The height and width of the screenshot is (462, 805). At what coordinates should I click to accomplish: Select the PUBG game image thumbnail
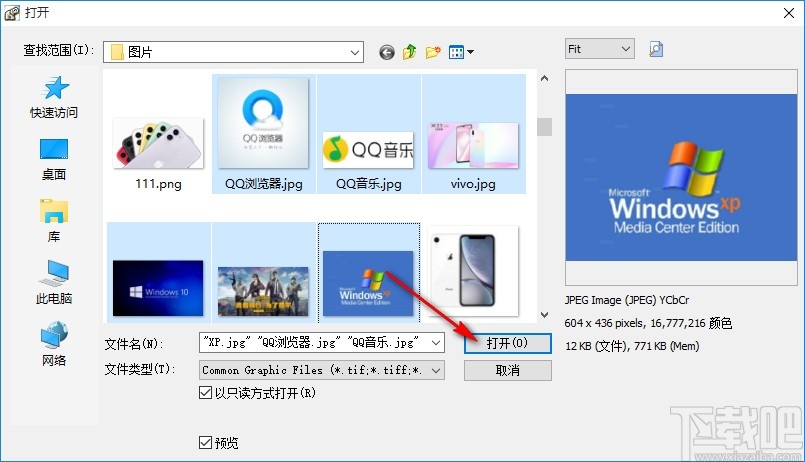click(x=263, y=291)
